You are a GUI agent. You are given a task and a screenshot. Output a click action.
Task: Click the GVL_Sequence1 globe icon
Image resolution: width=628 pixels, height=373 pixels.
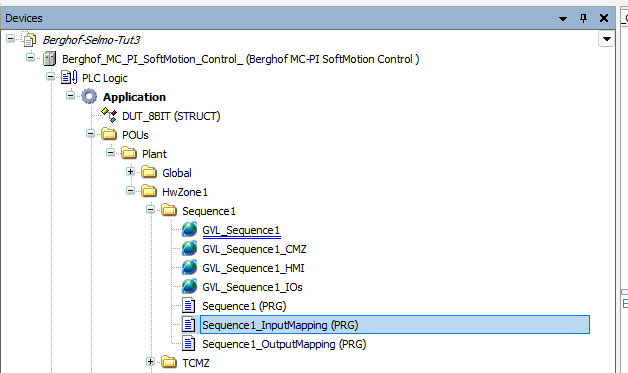[189, 230]
